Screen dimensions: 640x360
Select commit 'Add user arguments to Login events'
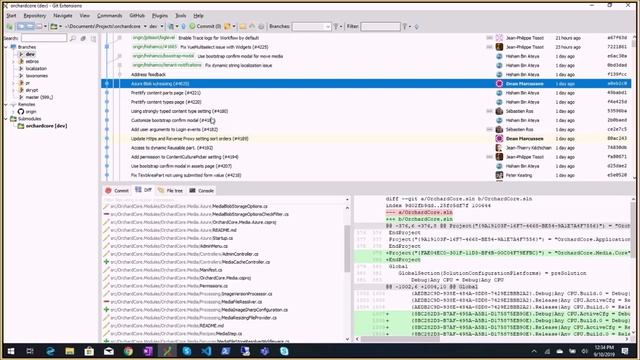tap(366, 129)
